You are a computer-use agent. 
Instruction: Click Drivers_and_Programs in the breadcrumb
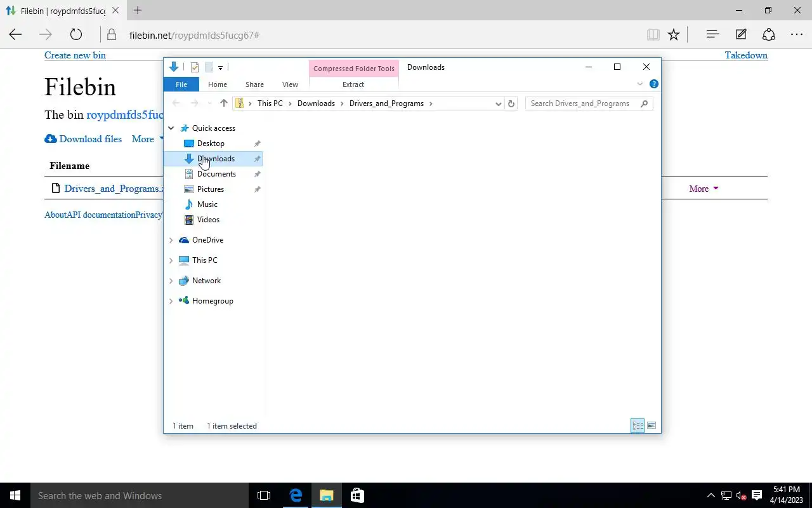point(386,104)
